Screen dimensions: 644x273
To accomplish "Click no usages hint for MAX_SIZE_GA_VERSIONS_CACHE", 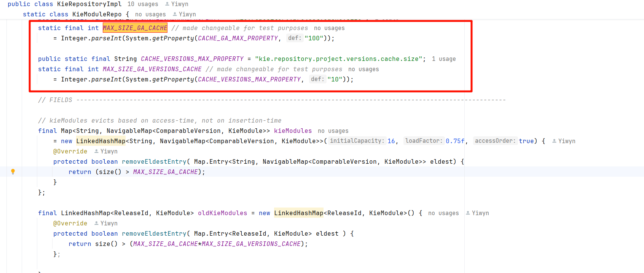I will [363, 69].
